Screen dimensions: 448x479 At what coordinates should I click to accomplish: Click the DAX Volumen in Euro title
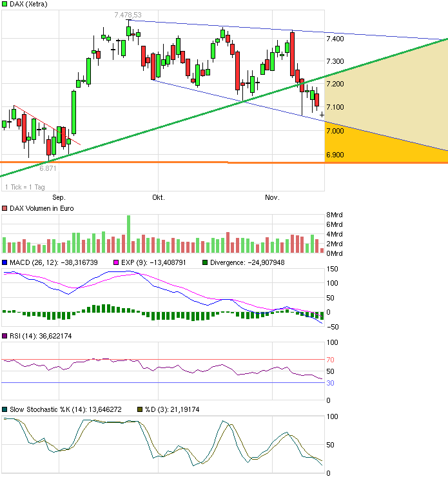coord(41,208)
